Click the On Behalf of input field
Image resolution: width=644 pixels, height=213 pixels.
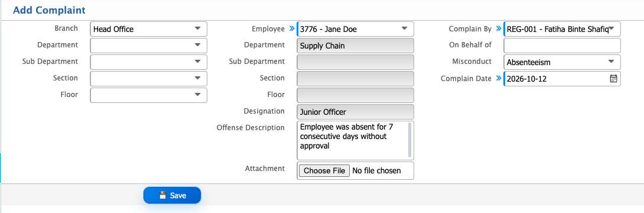[562, 45]
